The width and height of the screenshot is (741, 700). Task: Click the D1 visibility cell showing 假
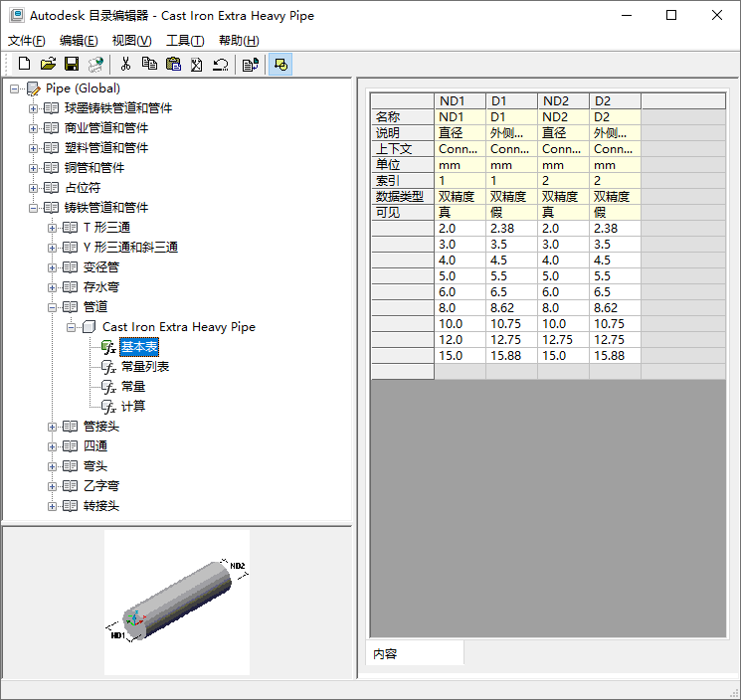pyautogui.click(x=512, y=213)
